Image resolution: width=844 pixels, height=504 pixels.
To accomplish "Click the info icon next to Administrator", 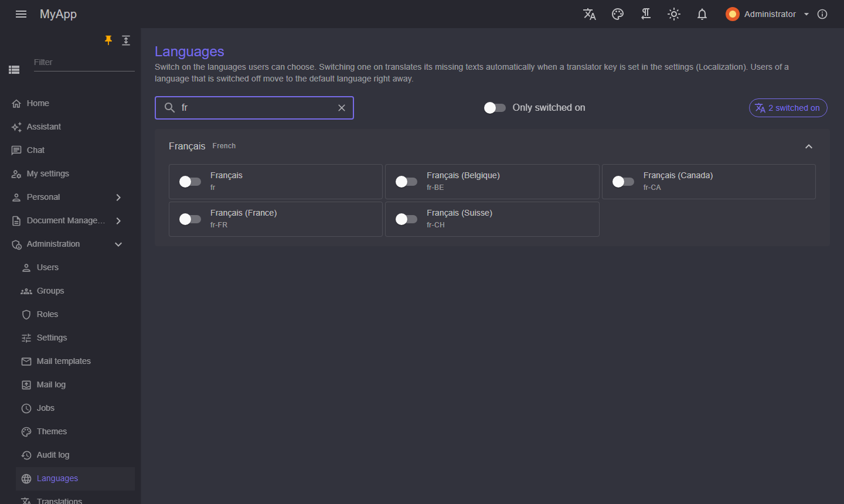I will (x=822, y=14).
